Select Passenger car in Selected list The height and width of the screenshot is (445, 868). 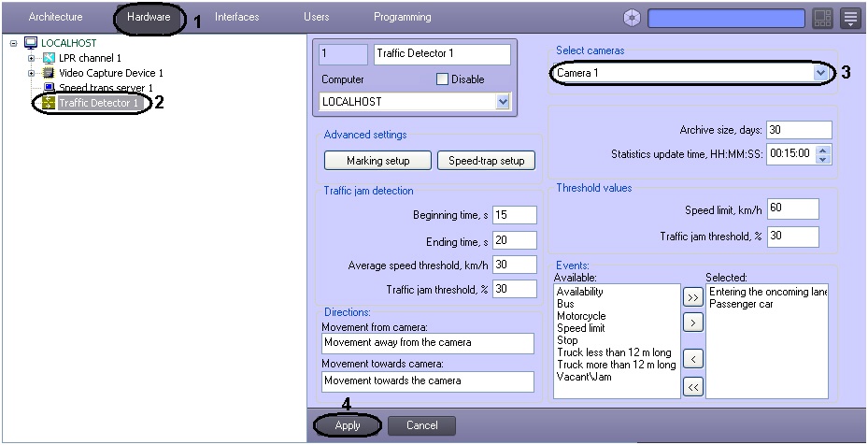pyautogui.click(x=741, y=304)
